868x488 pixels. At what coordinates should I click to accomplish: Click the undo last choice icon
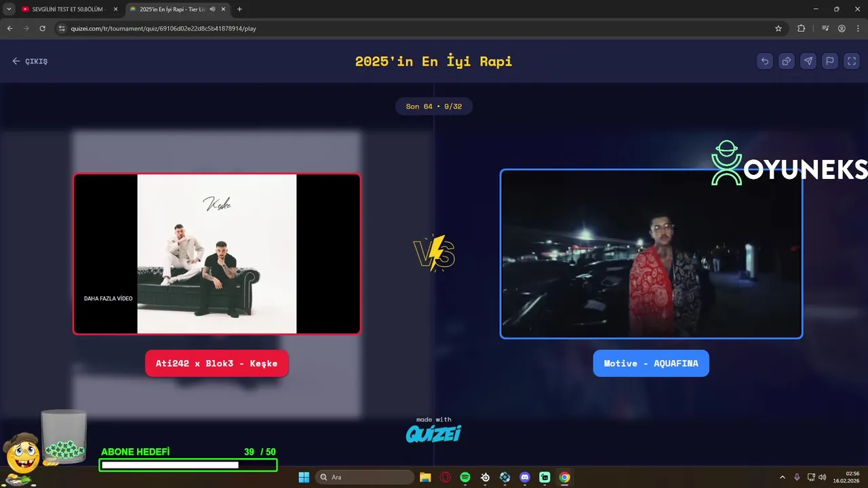pos(765,61)
